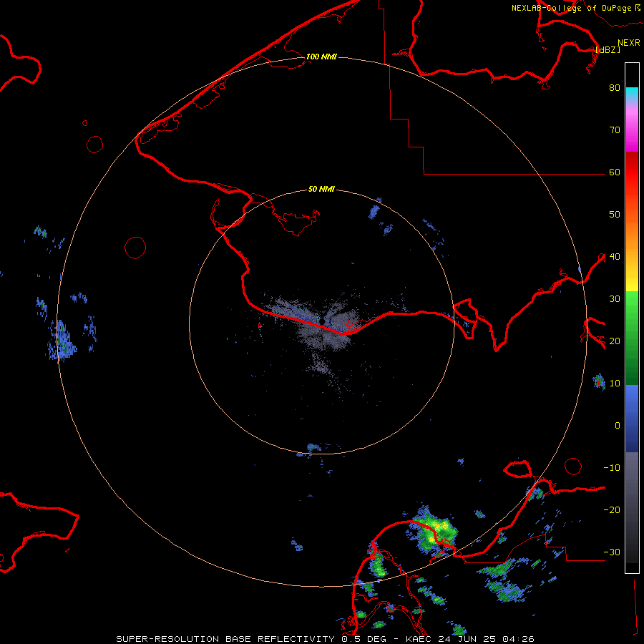644x644 pixels.
Task: Click the 40 value on dBZ scale
Action: click(615, 257)
